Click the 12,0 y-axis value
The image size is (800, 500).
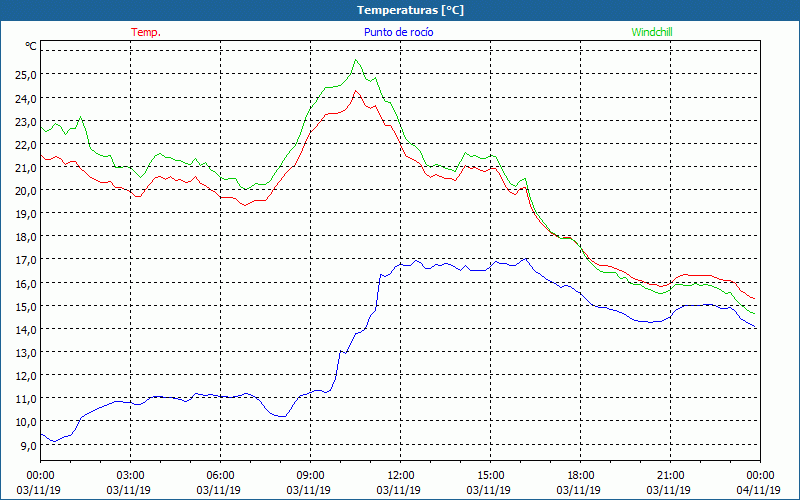26,376
